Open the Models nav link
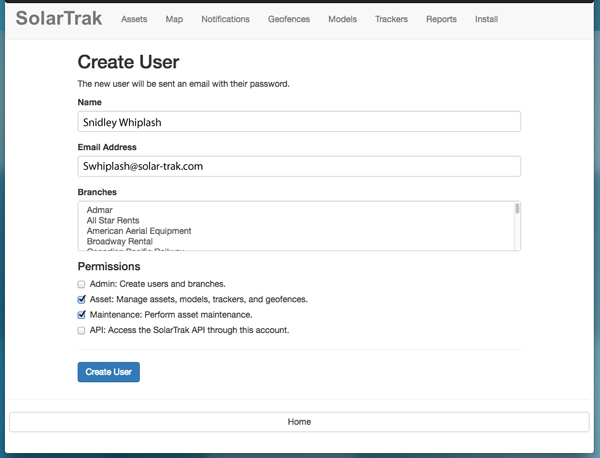This screenshot has height=458, width=600. (342, 19)
